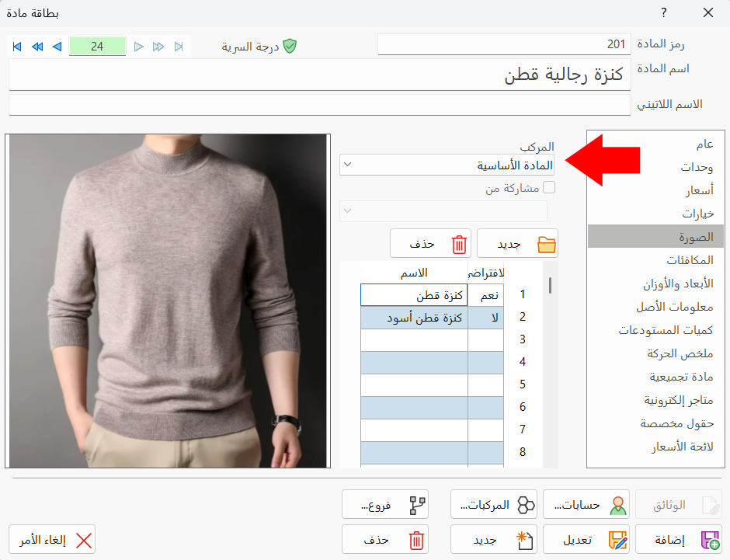The height and width of the screenshot is (560, 730).
Task: Click تعديل edit button
Action: [x=586, y=540]
